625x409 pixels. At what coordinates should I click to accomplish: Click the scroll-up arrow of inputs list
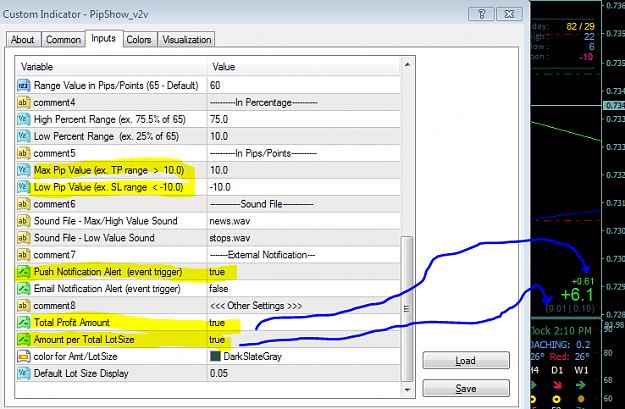click(407, 64)
